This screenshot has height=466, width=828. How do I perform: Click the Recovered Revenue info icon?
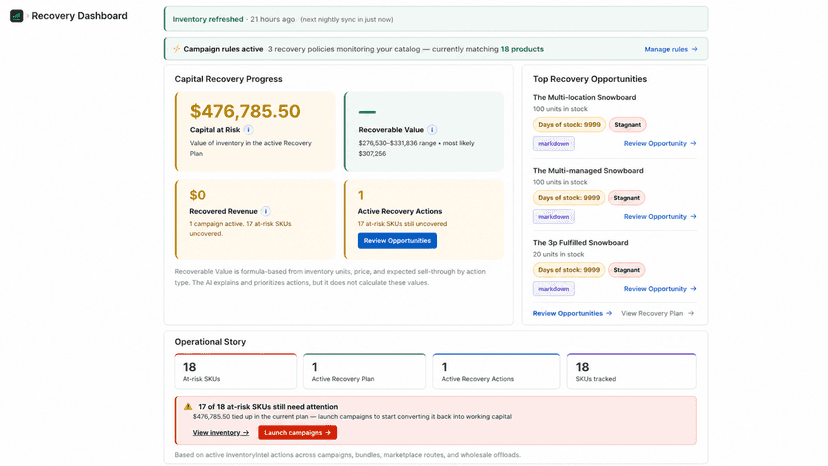pos(266,211)
